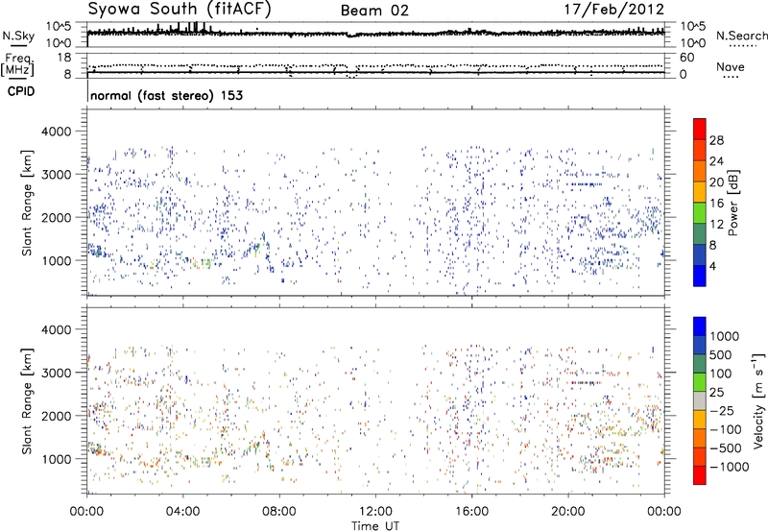Image resolution: width=768 pixels, height=532 pixels.
Task: Click the 12:00 time tick label
Action: [375, 512]
